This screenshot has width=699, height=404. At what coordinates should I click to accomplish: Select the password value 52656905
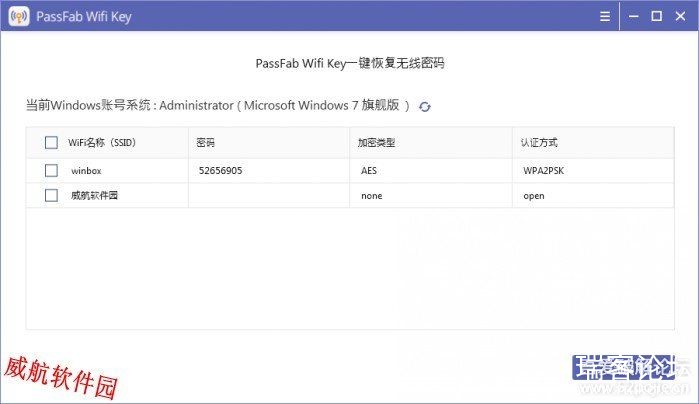(x=220, y=171)
